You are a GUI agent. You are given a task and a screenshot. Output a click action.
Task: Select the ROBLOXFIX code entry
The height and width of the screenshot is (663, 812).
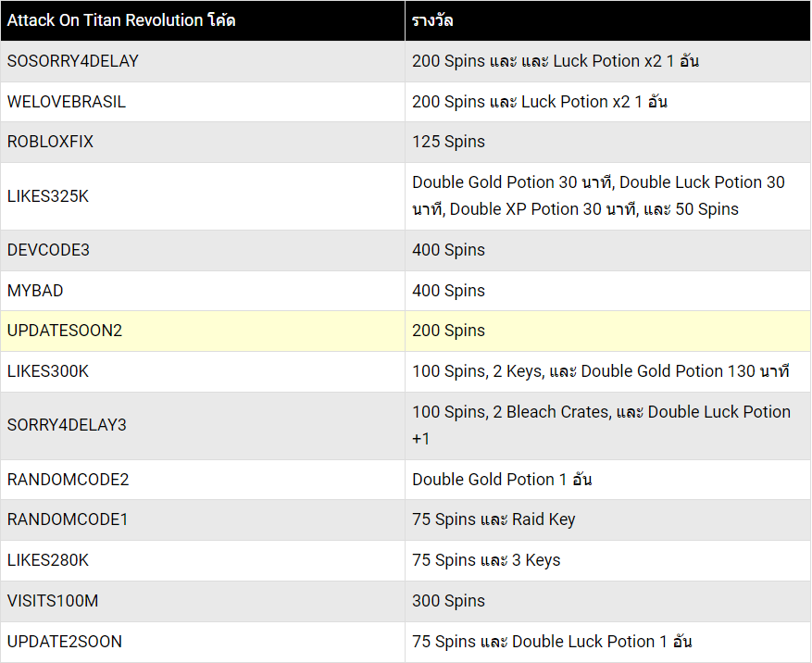coord(50,142)
